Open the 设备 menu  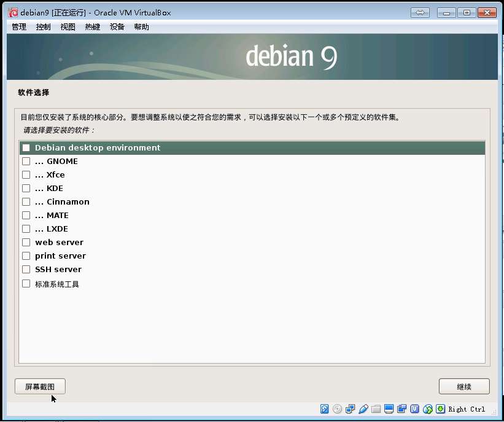(x=117, y=26)
